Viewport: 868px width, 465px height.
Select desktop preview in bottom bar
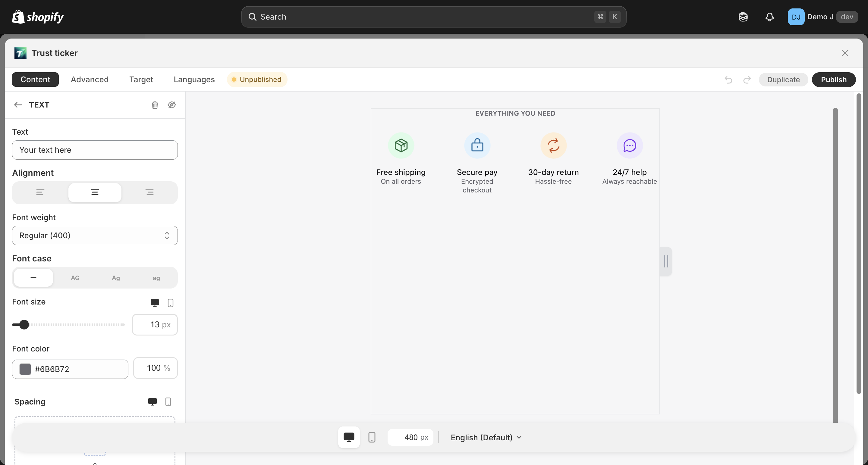(349, 437)
